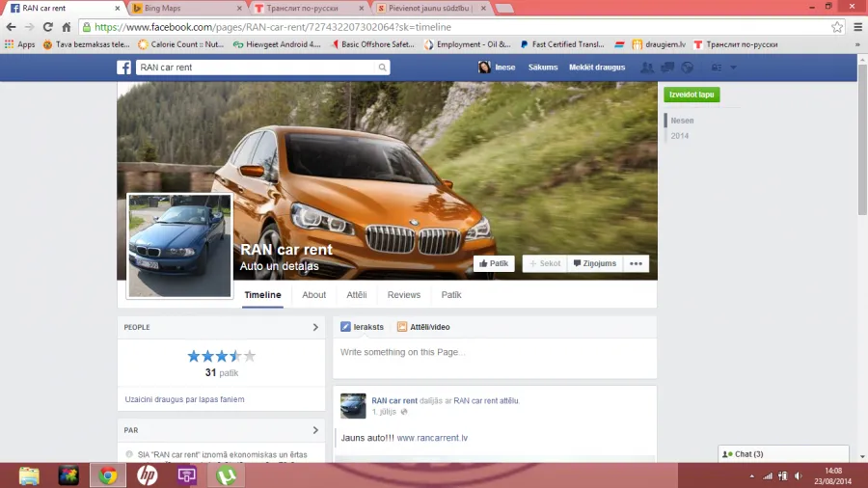868x488 pixels.
Task: Open the draugiem.lv bookmark
Action: click(x=659, y=44)
